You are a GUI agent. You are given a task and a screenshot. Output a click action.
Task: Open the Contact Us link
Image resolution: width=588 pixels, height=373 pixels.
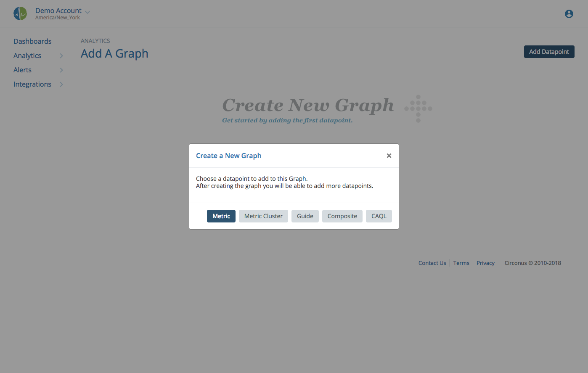pos(432,262)
